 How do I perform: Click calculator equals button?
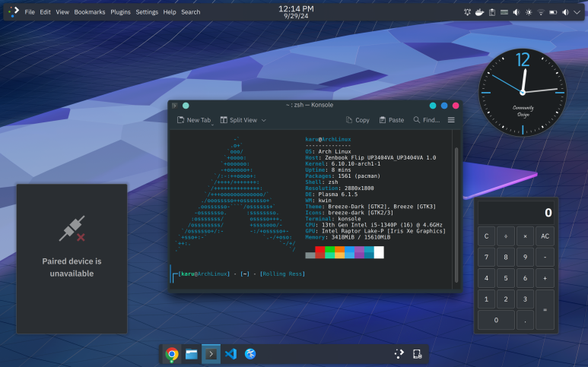545,310
